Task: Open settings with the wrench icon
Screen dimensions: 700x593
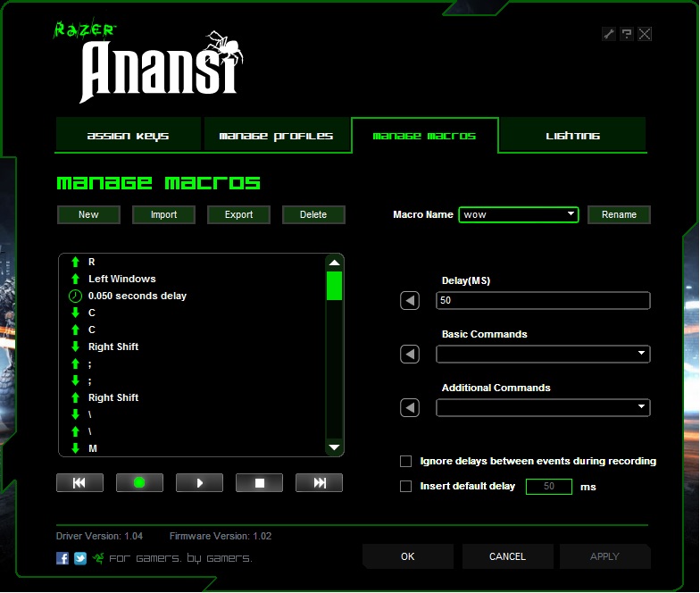Action: point(609,34)
